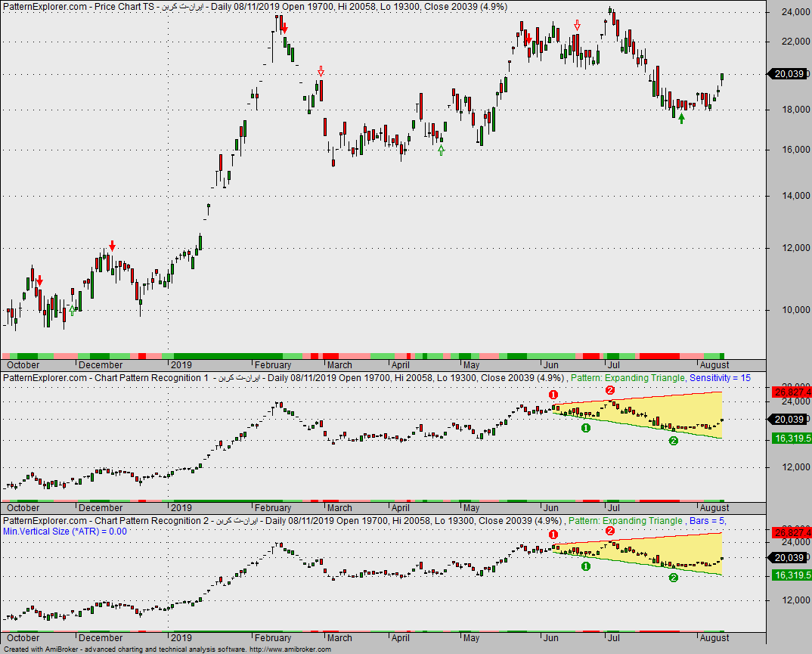
Task: Open the http://www.amibroker.com footer link
Action: pyautogui.click(x=290, y=649)
